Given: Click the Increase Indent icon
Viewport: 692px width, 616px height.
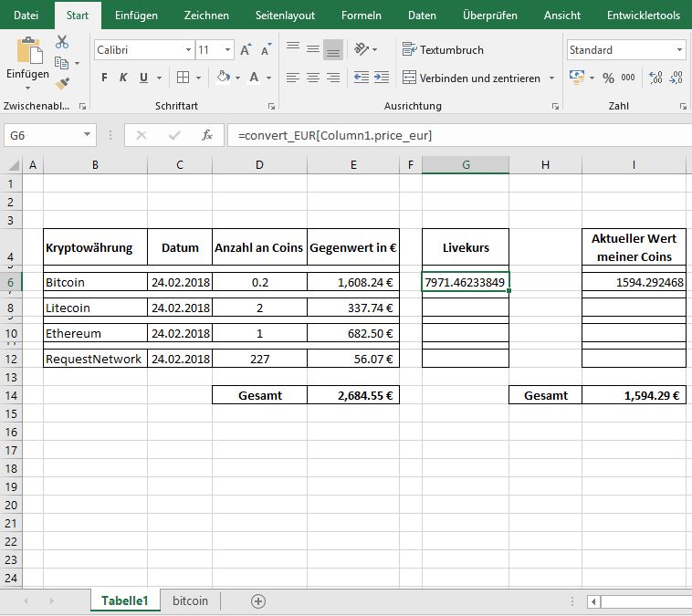Looking at the screenshot, I should pos(383,78).
